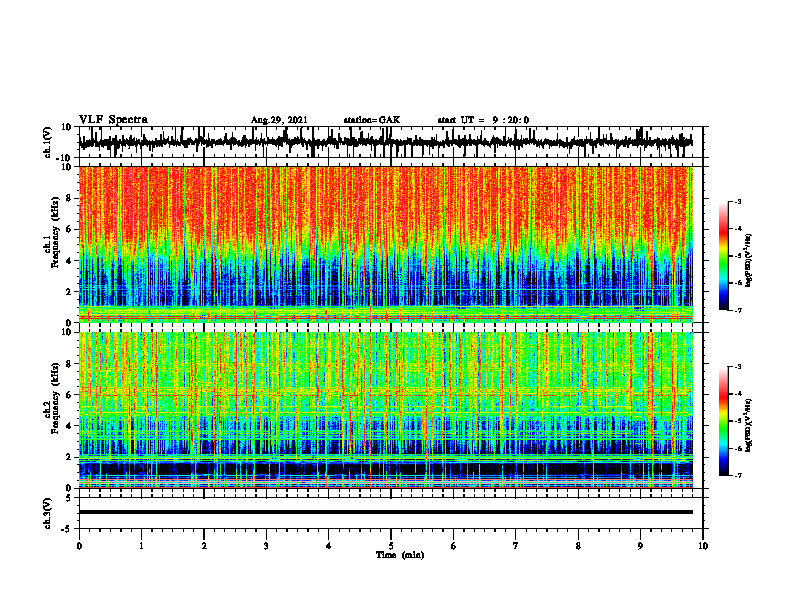792x612 pixels.
Task: Click the "station=GAK" header label
Action: pyautogui.click(x=372, y=120)
